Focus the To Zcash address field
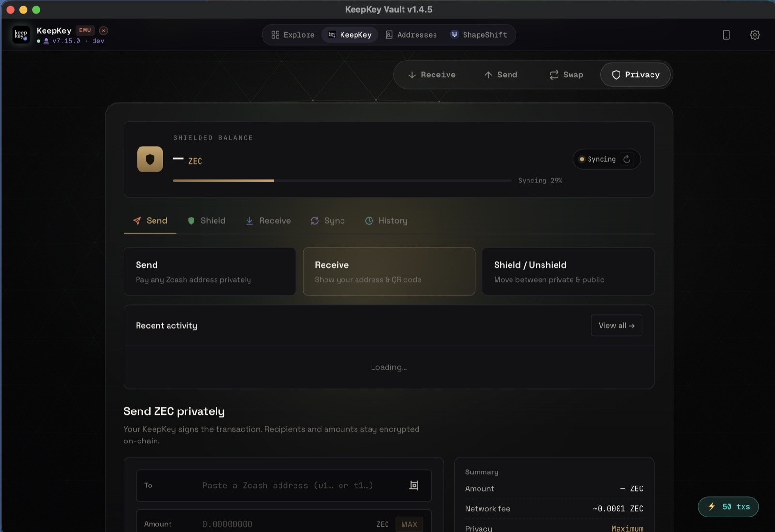 (283, 486)
